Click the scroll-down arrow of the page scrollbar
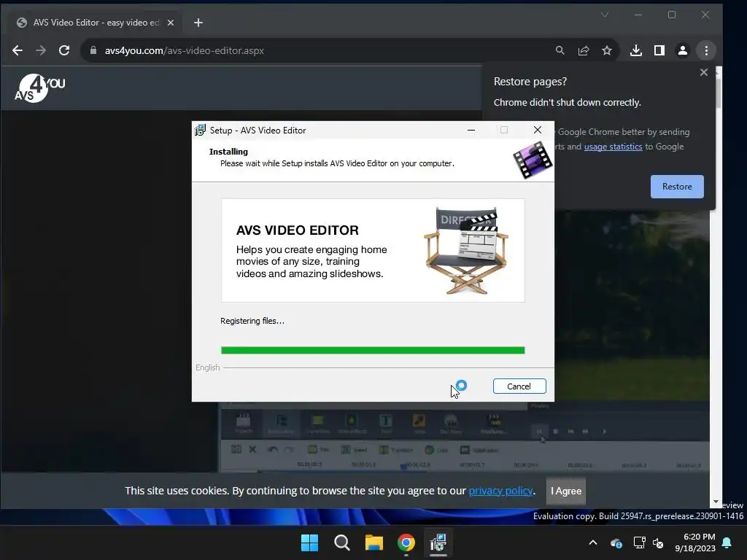Viewport: 747px width, 560px height. click(716, 502)
